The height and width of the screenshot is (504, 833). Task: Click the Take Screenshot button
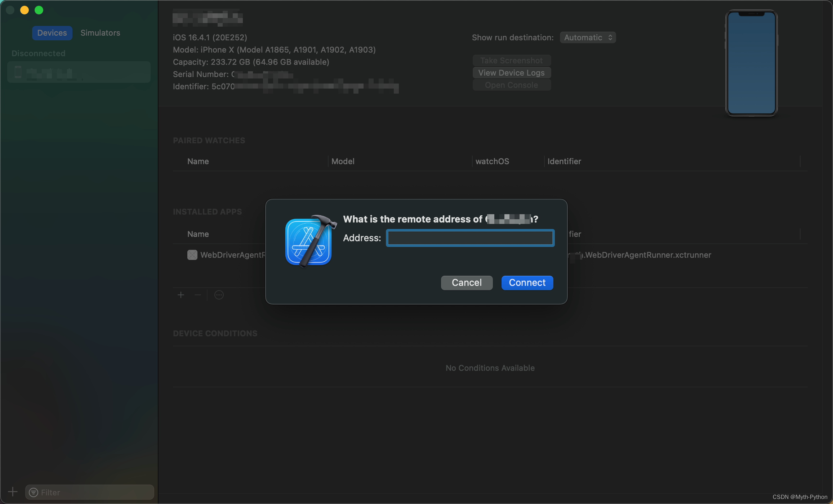coord(511,60)
